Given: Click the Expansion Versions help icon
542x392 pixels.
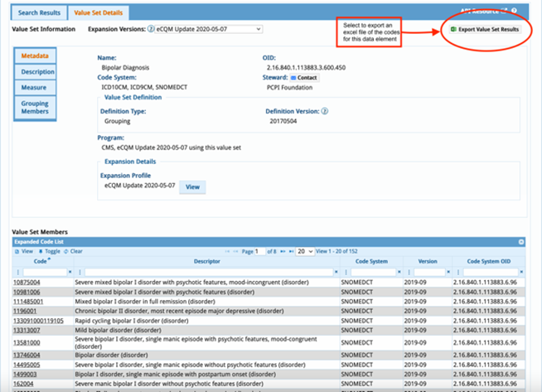Looking at the screenshot, I should click(151, 29).
